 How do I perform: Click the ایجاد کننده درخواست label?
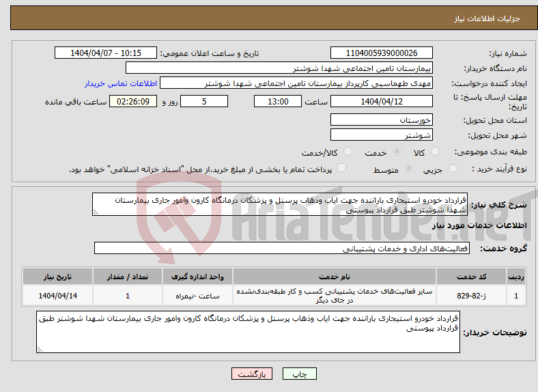click(489, 83)
